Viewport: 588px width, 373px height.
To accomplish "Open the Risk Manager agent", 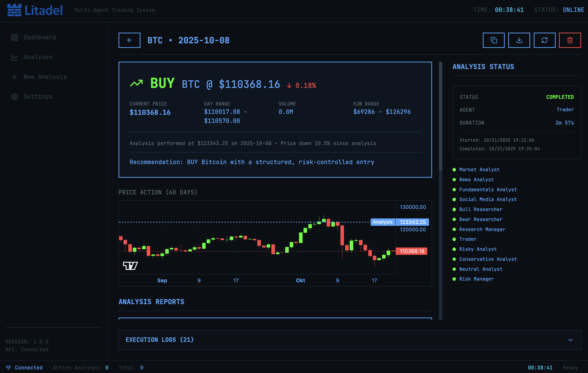I will point(476,279).
